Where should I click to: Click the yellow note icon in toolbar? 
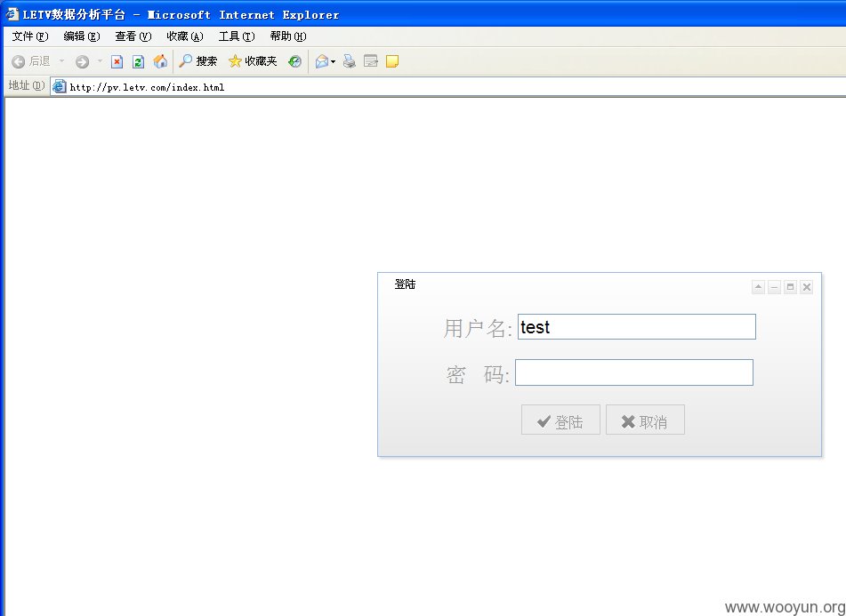tap(392, 61)
